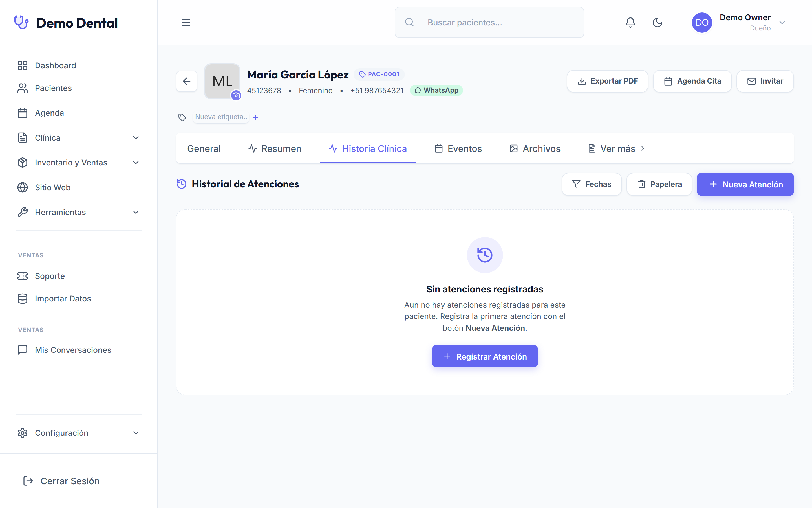
Task: Toggle dark mode with the moon icon
Action: click(657, 23)
